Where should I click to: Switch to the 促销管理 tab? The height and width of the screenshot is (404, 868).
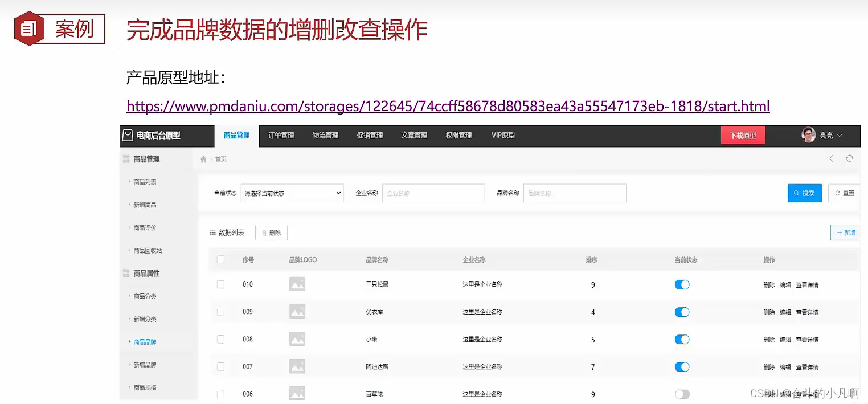[x=370, y=135]
